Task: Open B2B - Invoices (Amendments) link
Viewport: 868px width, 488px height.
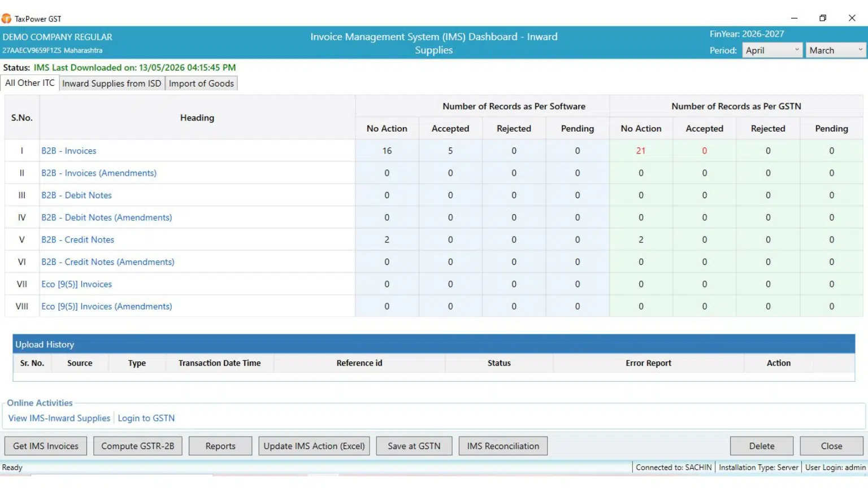Action: [x=99, y=173]
